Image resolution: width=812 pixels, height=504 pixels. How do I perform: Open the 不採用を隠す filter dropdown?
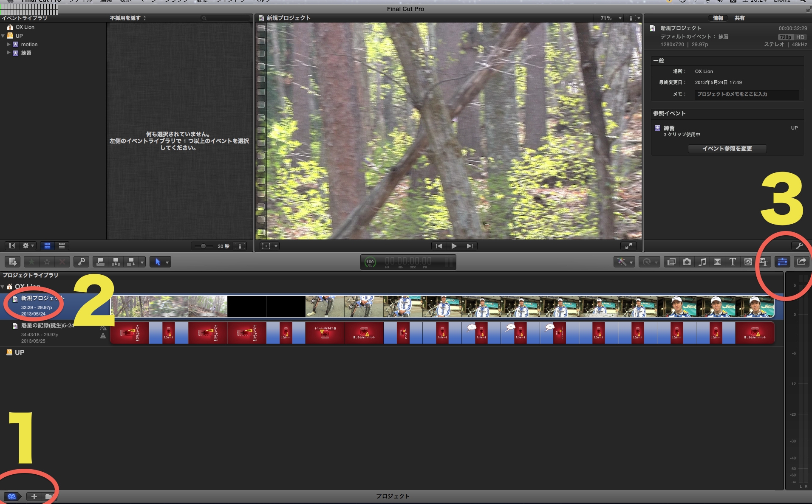click(128, 18)
